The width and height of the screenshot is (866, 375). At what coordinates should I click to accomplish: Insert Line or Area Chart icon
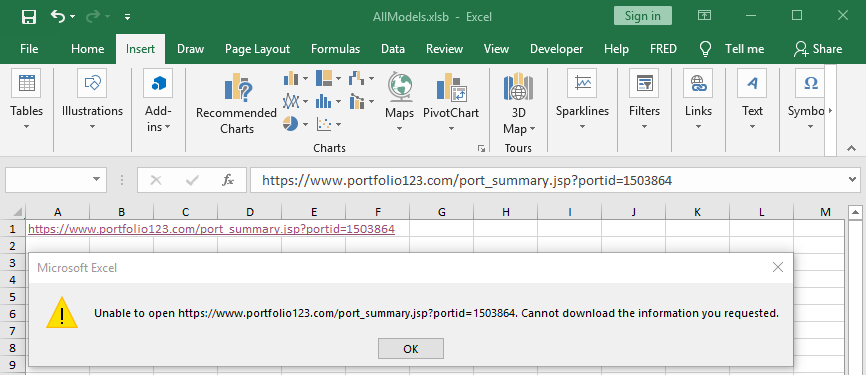click(x=291, y=101)
